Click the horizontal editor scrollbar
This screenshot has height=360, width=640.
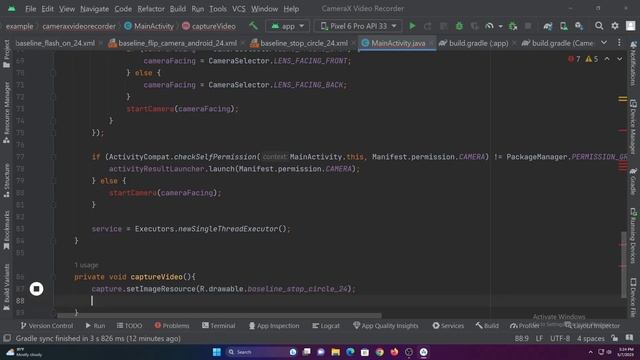[x=219, y=316]
